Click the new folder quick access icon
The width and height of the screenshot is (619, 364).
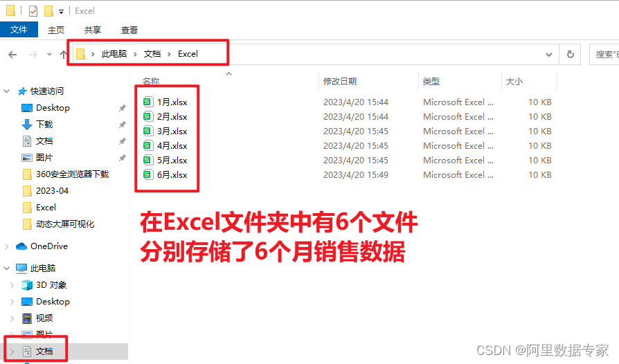click(x=48, y=11)
